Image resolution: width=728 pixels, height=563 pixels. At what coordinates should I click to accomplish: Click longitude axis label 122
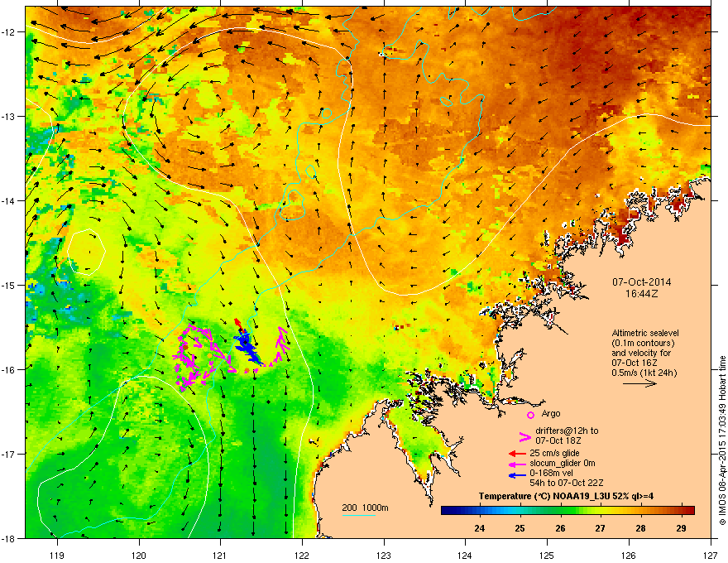[x=302, y=555]
